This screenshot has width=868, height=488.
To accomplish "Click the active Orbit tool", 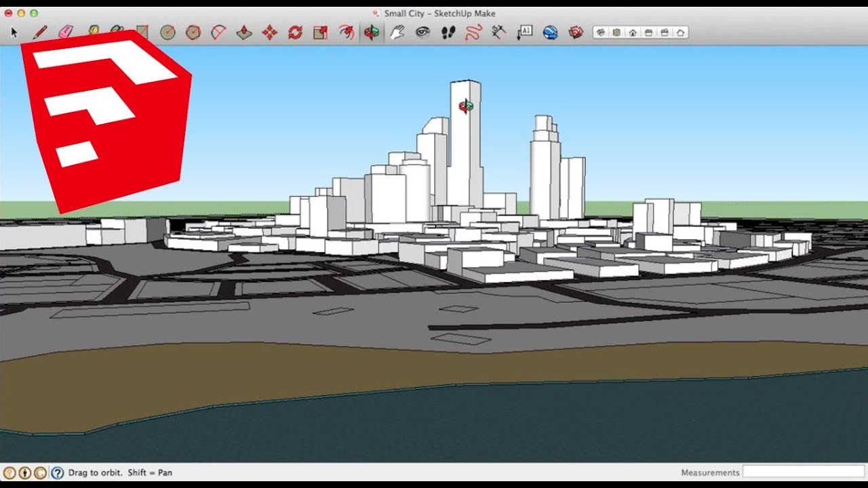I will (372, 32).
